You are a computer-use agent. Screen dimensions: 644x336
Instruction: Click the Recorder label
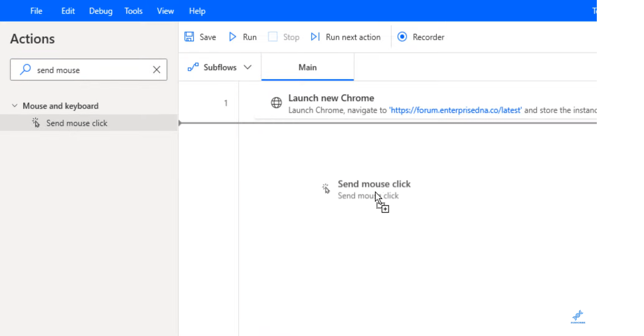[x=428, y=37]
